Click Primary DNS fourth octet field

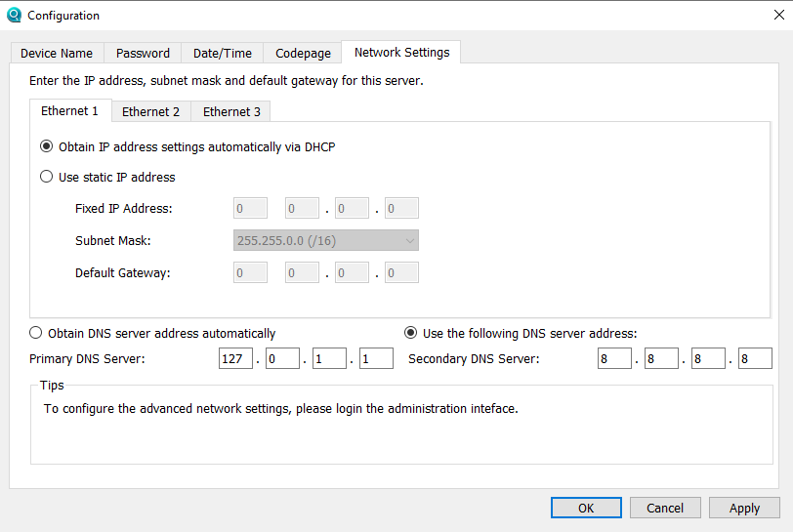tap(376, 358)
